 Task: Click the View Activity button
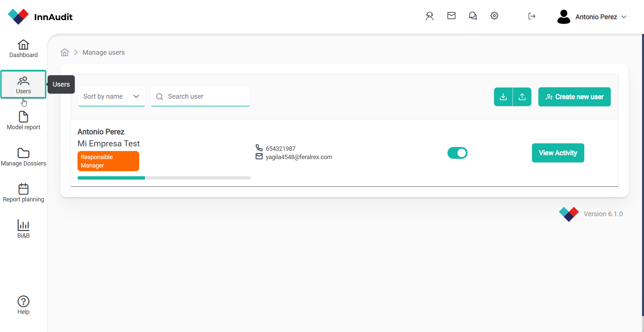[x=558, y=153]
